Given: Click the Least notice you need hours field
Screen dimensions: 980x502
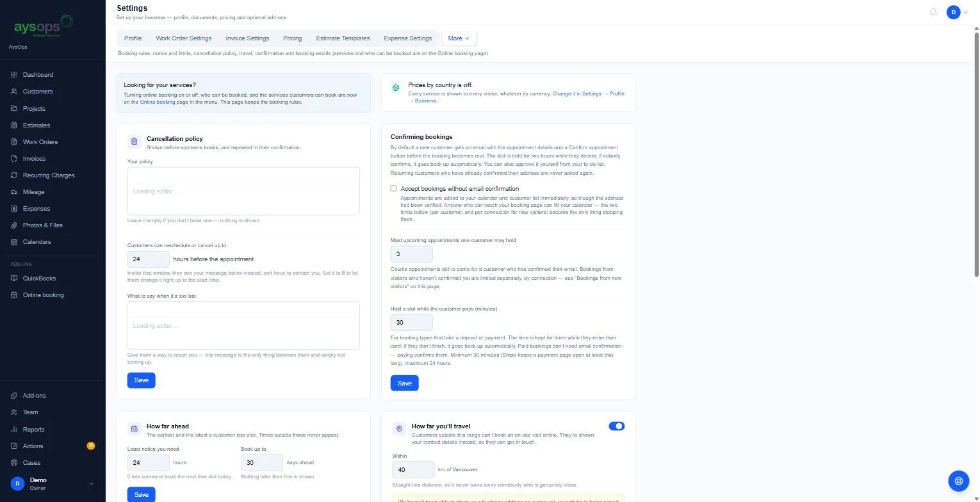Looking at the screenshot, I should (149, 462).
